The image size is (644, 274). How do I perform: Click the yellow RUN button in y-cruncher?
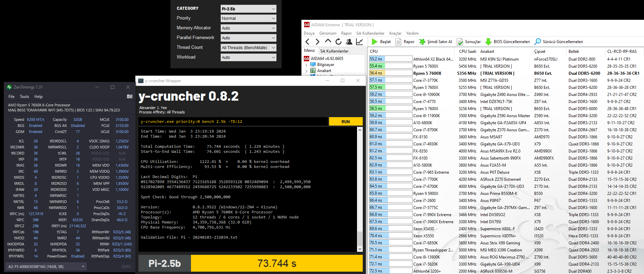click(346, 122)
